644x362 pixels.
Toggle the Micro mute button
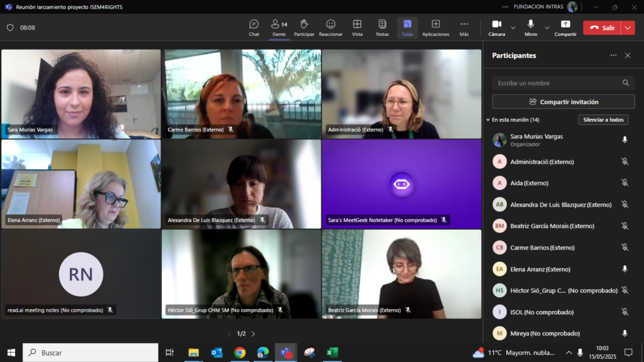(531, 27)
